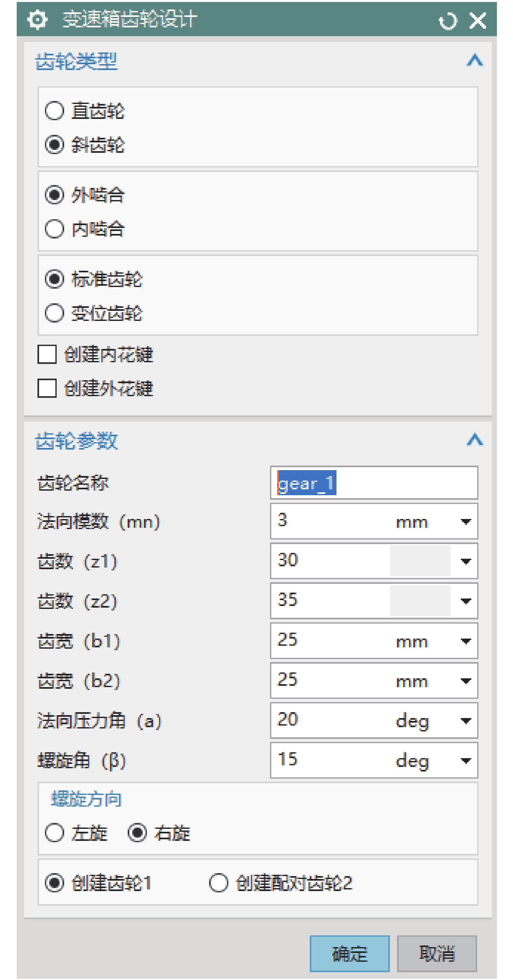513x980 pixels.
Task: Open the 齿数 (z1) dropdown arrow
Action: (466, 561)
